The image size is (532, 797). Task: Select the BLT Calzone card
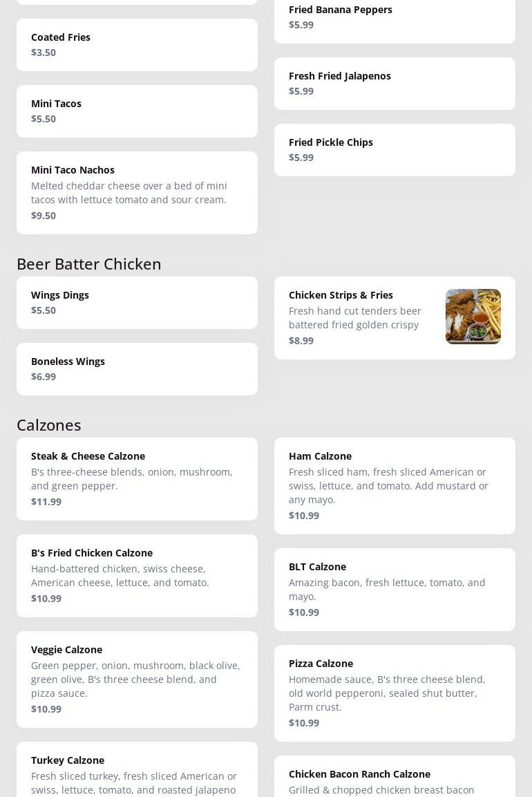click(x=395, y=590)
